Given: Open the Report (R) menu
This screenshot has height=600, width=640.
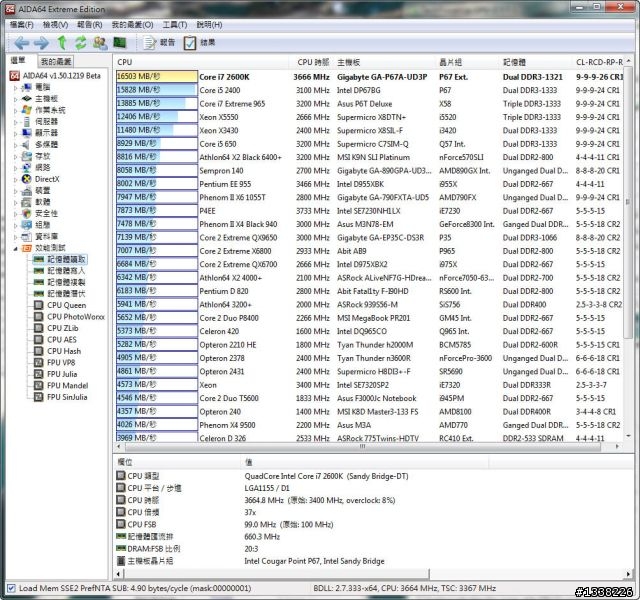Looking at the screenshot, I should [89, 25].
